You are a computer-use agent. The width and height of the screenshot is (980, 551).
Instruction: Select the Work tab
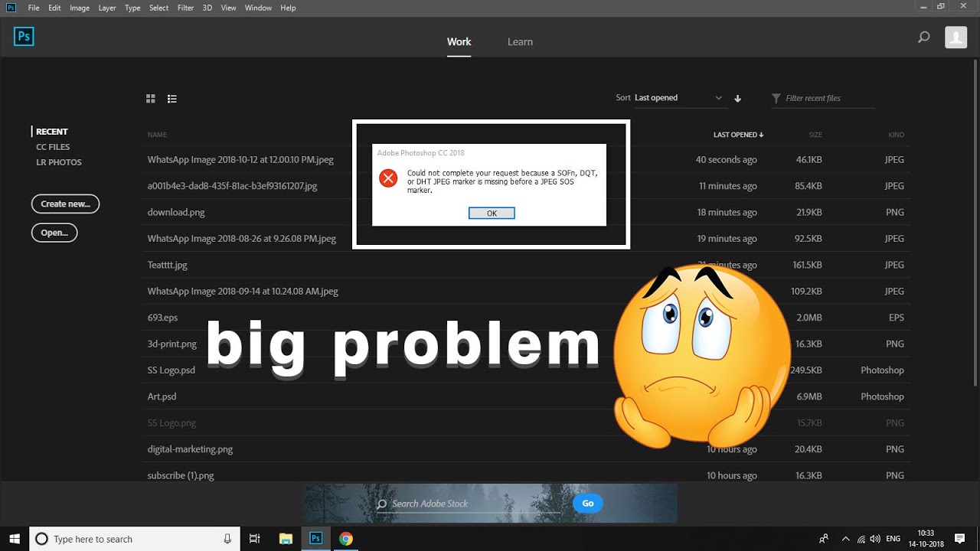459,41
